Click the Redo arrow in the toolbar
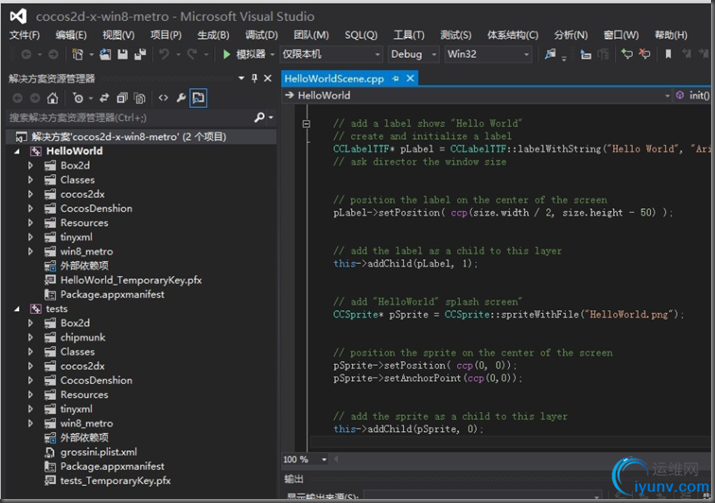The height and width of the screenshot is (503, 715). (192, 54)
